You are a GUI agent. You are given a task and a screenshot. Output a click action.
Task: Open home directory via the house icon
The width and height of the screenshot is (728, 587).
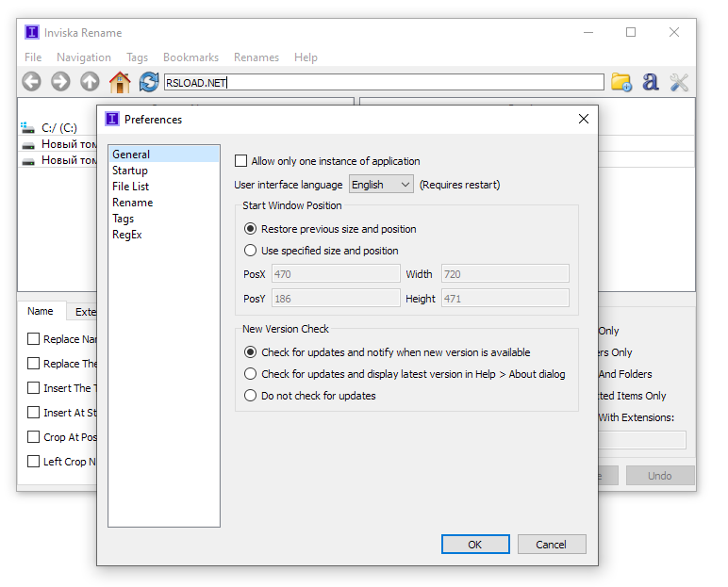120,82
